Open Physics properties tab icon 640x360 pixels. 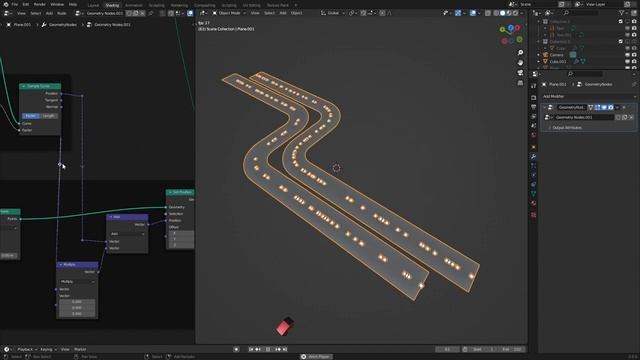pos(533,175)
